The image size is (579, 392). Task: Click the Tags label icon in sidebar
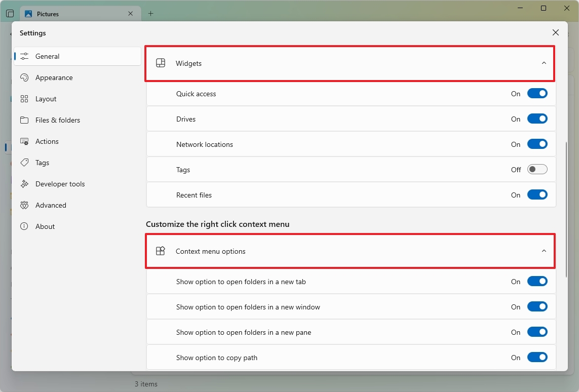coord(24,163)
